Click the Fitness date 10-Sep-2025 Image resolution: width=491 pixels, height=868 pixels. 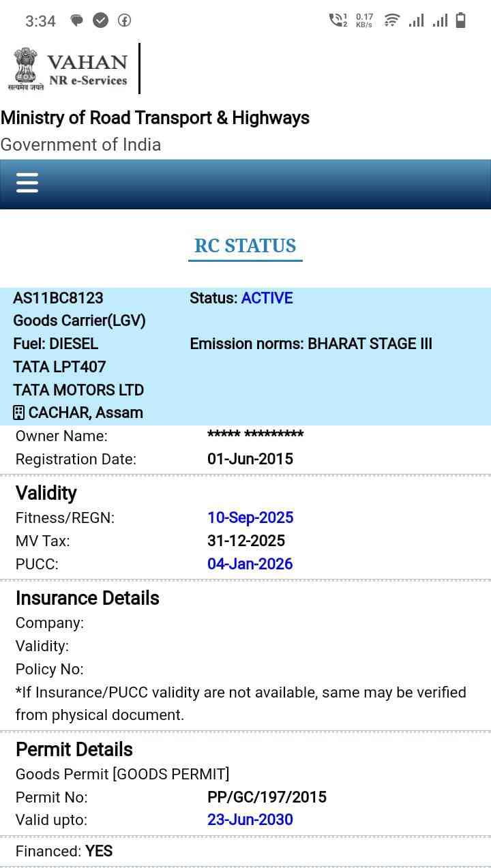pos(250,518)
